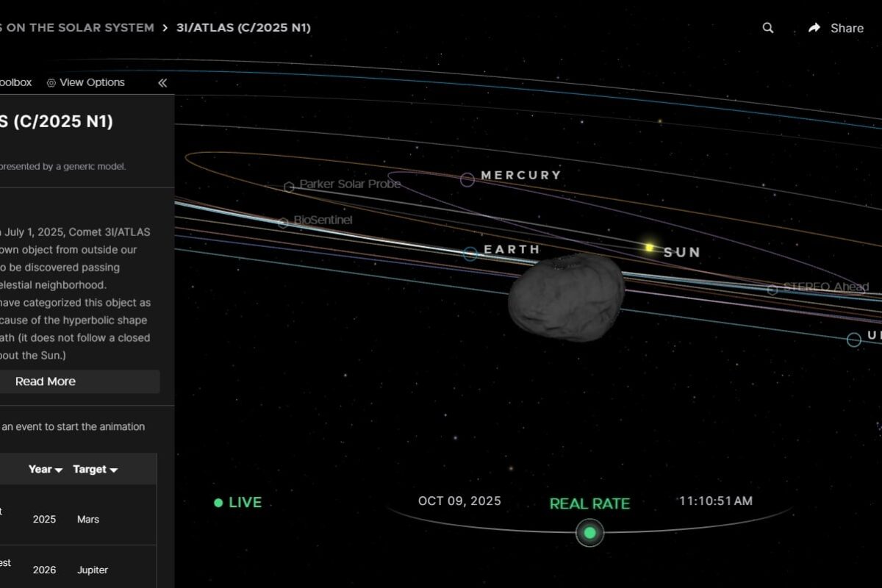Open the Year sort dropdown
This screenshot has width=882, height=588.
[44, 469]
